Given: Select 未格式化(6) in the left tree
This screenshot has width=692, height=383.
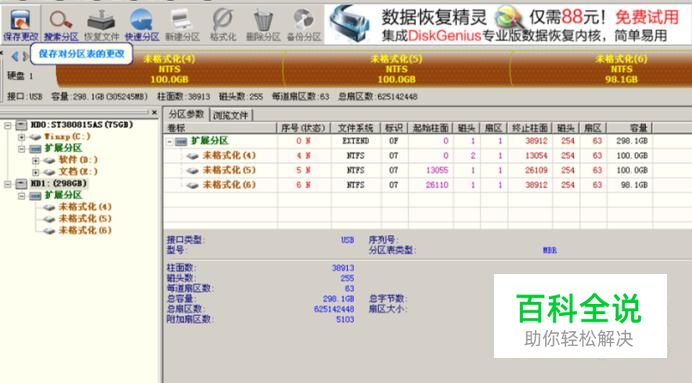Looking at the screenshot, I should pos(85,230).
